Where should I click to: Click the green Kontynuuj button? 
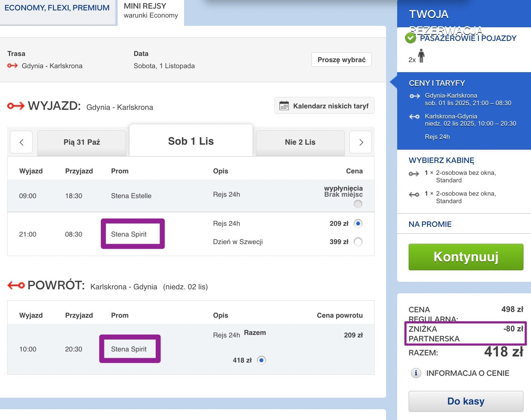pos(466,257)
